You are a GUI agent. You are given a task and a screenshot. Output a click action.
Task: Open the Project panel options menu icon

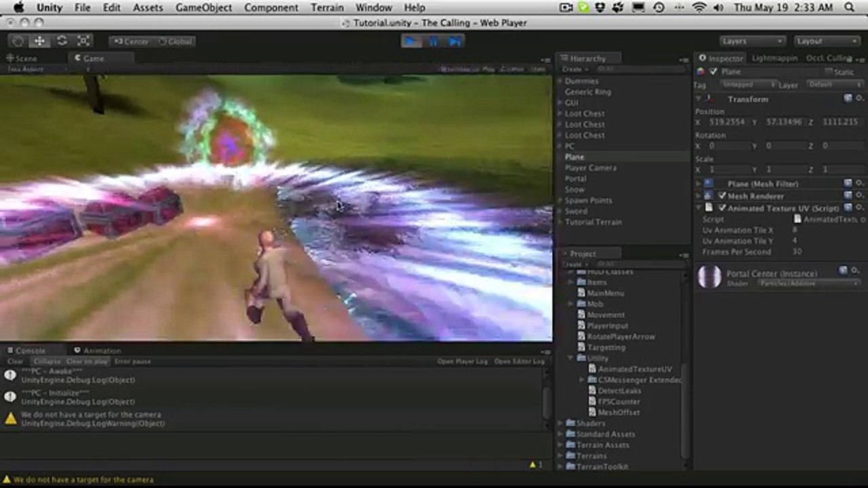(x=684, y=256)
